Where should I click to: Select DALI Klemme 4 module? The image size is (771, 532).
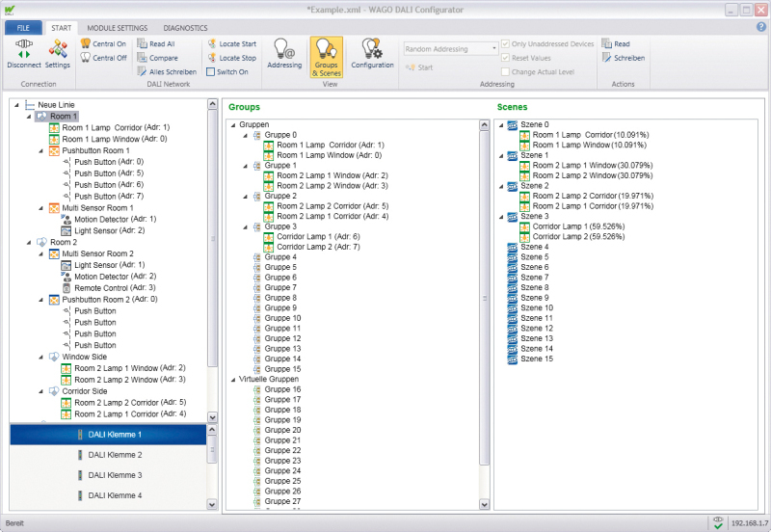coord(108,495)
